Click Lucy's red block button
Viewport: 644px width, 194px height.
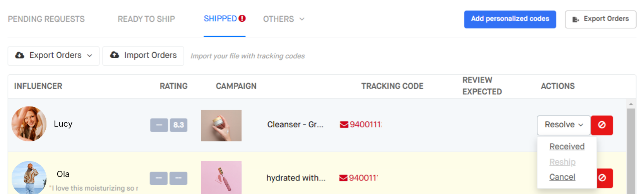tap(602, 125)
